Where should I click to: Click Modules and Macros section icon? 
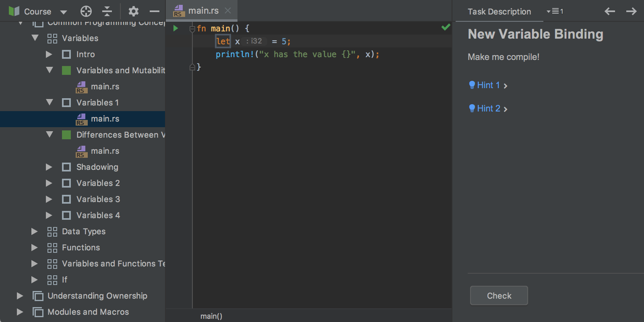[38, 312]
